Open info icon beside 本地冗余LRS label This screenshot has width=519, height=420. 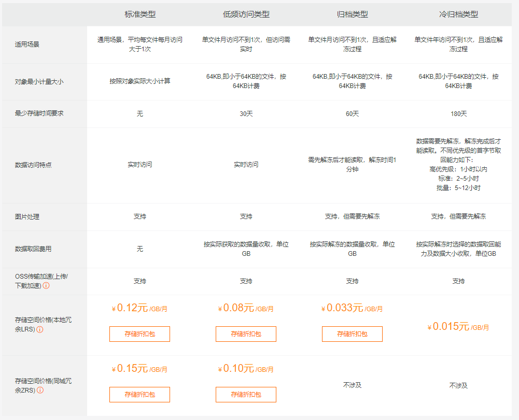click(40, 329)
